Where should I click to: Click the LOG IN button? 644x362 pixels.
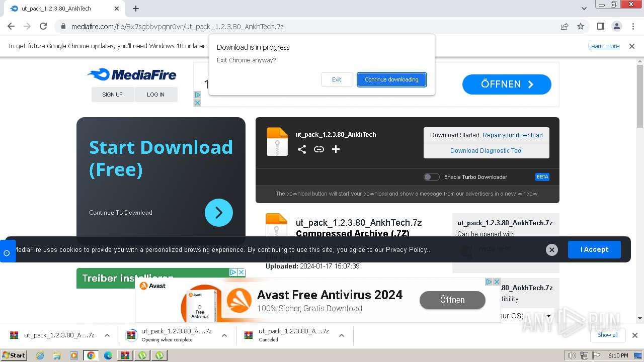click(156, 95)
